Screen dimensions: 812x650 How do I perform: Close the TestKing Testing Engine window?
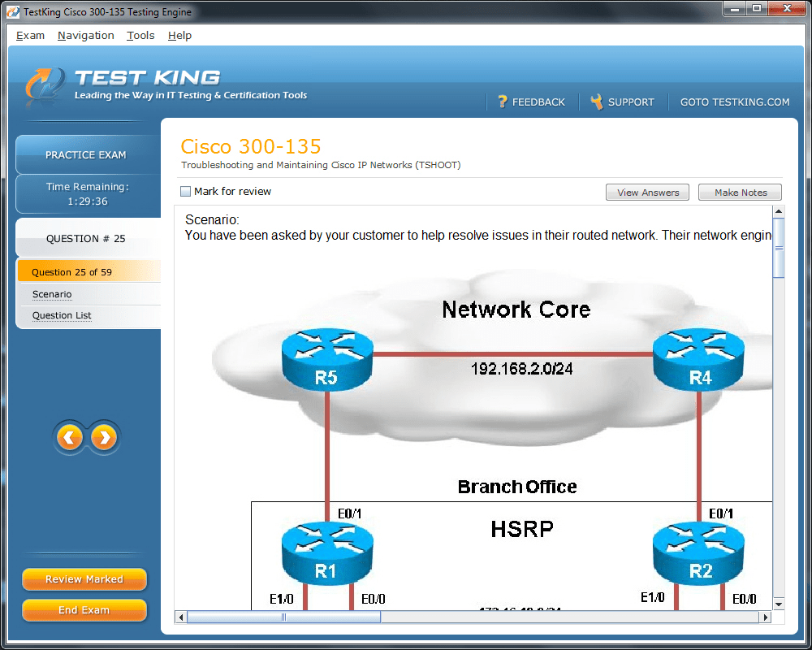point(787,8)
